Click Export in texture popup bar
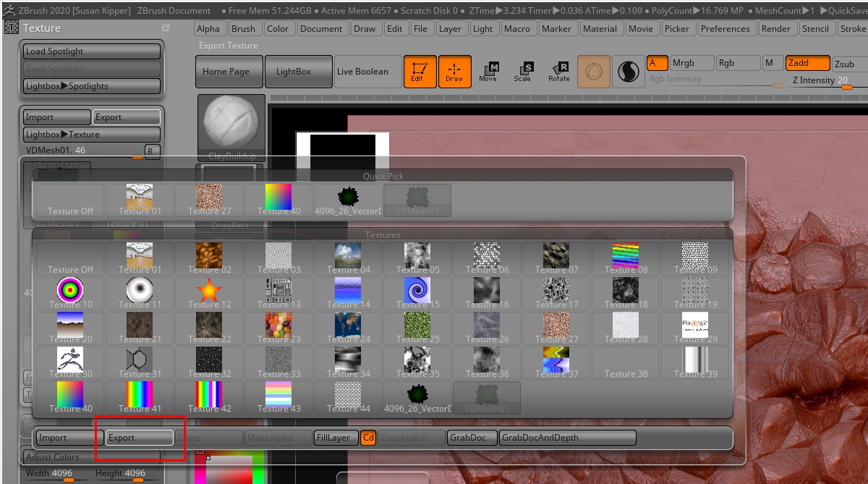Screen dimensions: 868x484 pos(140,438)
